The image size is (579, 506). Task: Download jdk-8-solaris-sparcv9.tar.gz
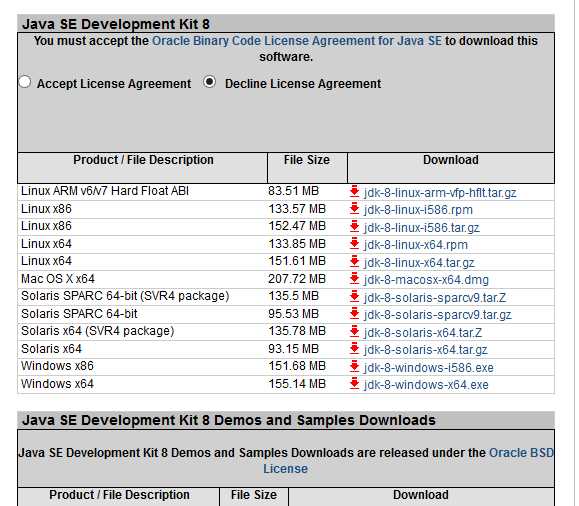tap(438, 315)
